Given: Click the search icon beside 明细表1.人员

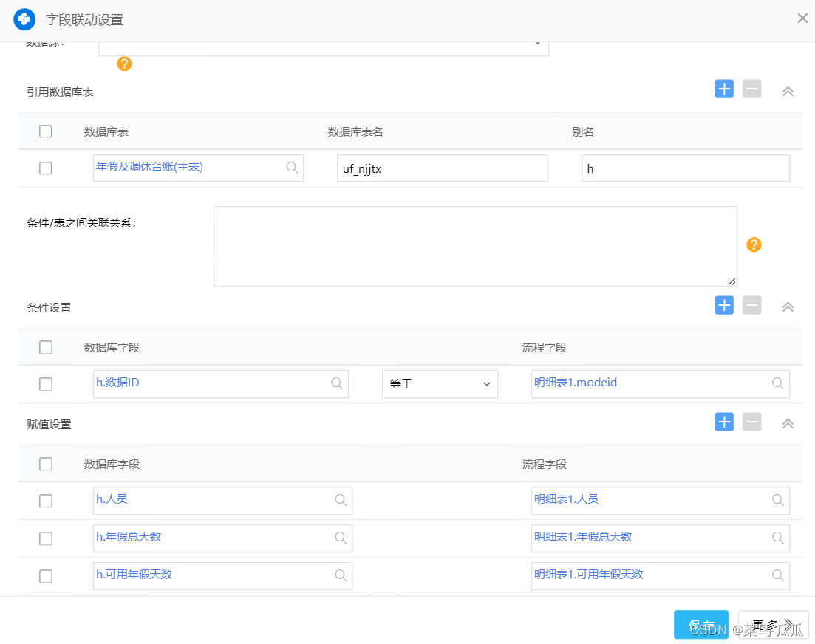Looking at the screenshot, I should click(777, 500).
